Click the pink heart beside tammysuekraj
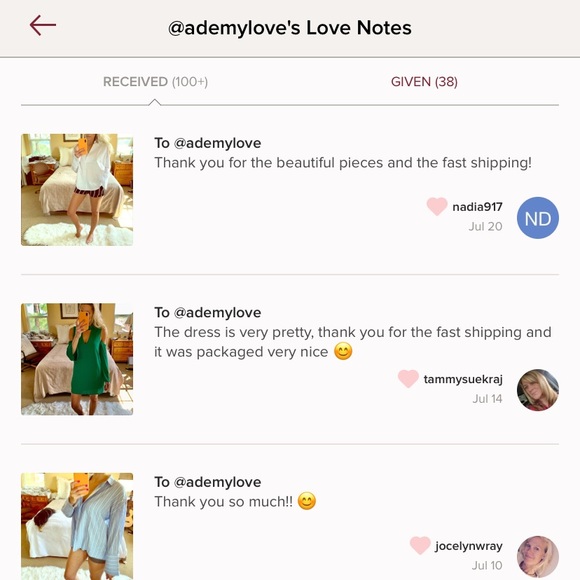Image resolution: width=580 pixels, height=580 pixels. (408, 379)
